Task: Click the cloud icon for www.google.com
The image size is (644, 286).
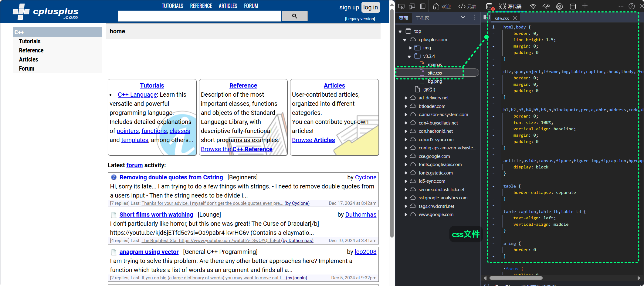Action: (413, 214)
